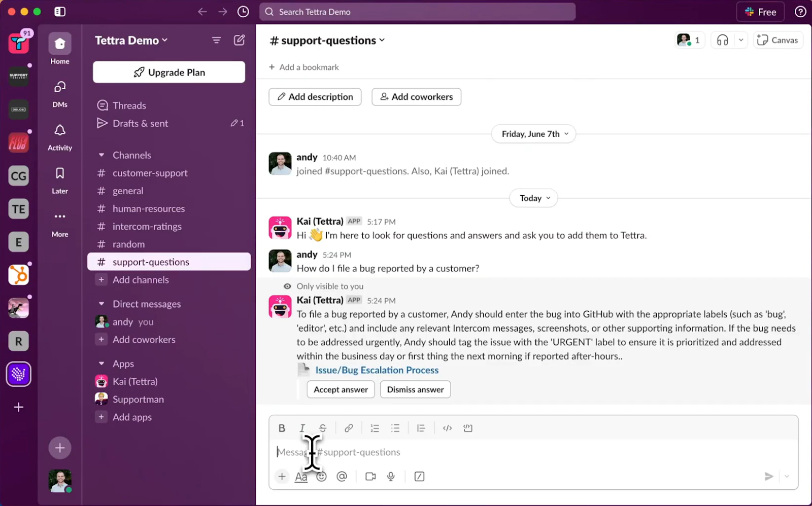This screenshot has width=812, height=506.
Task: Open Tettra Demo workspace menu
Action: (x=131, y=40)
